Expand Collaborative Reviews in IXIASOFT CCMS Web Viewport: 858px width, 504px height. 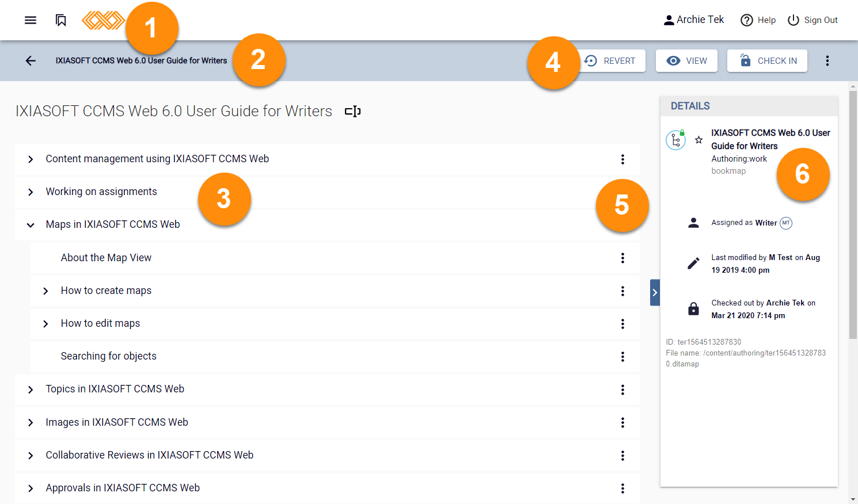click(31, 456)
